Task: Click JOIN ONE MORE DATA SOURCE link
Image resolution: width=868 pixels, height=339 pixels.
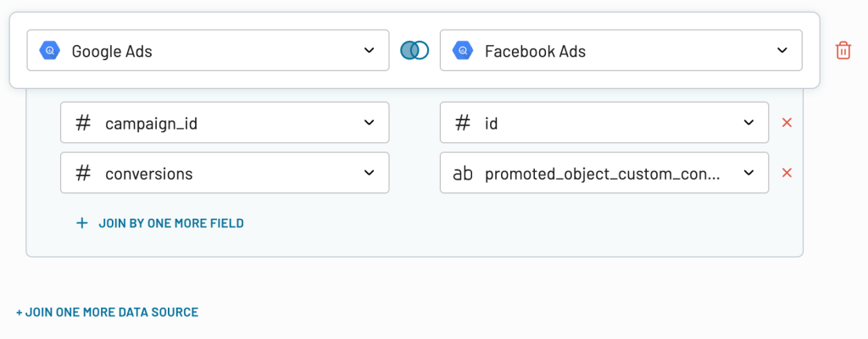Action: click(107, 312)
